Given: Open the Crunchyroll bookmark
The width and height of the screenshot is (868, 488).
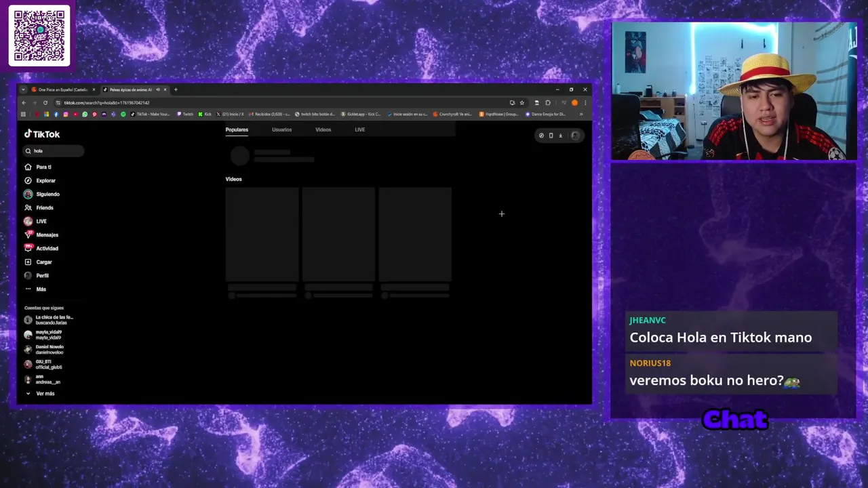Looking at the screenshot, I should coord(452,114).
